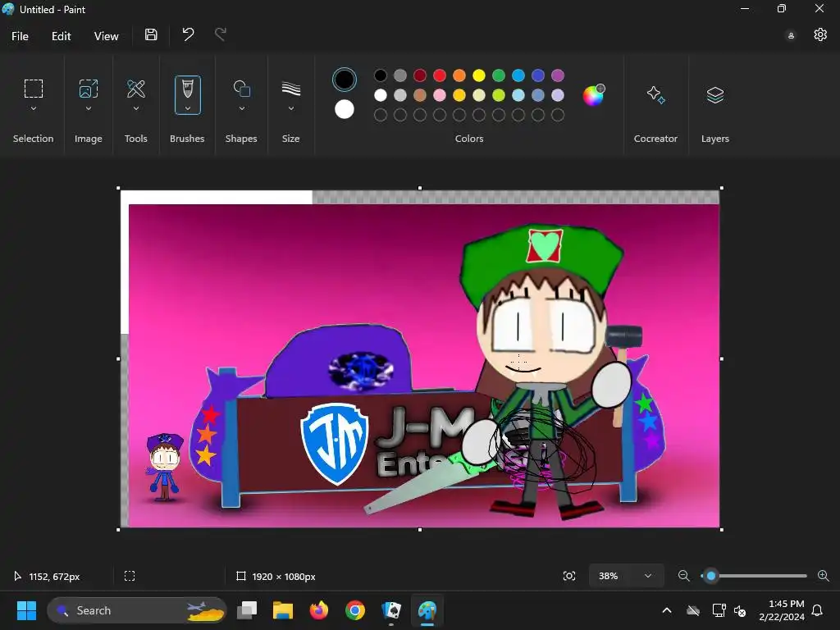Open the Windows Start menu
This screenshot has width=840, height=630.
click(26, 610)
